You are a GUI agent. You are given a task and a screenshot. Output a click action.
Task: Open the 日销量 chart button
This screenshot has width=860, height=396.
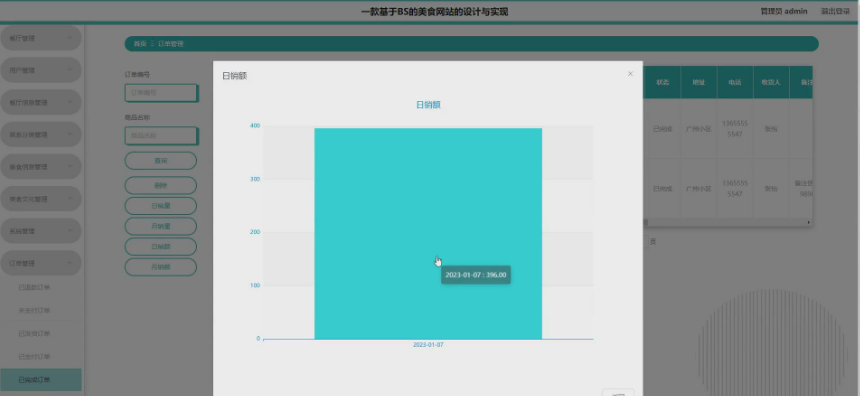(x=161, y=206)
